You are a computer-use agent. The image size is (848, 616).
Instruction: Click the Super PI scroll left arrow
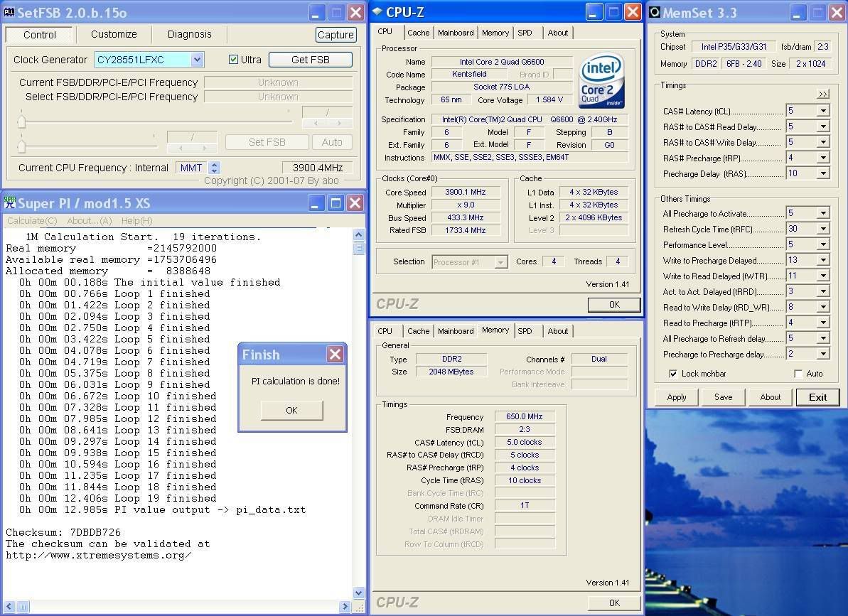point(9,607)
